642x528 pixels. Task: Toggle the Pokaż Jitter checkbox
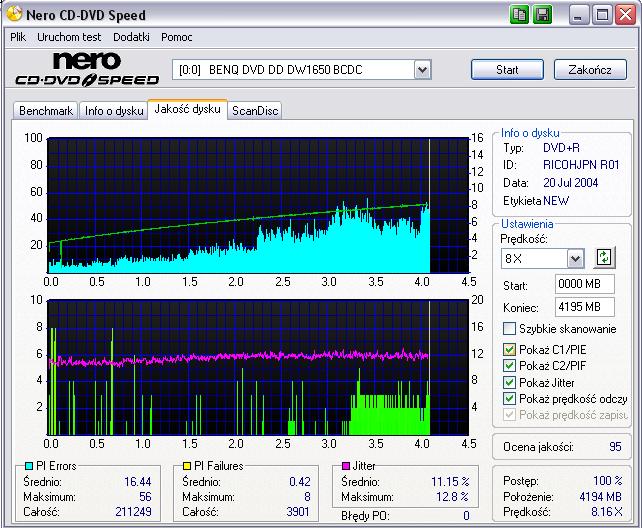tap(510, 382)
